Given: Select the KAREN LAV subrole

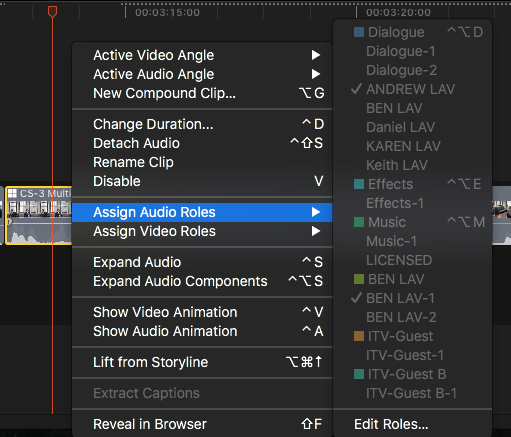Looking at the screenshot, I should click(x=413, y=146).
